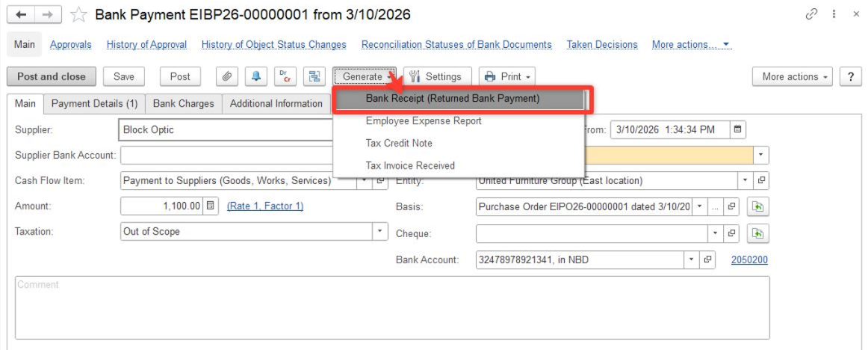Image resolution: width=868 pixels, height=350 pixels.
Task: Add this document to favorites via star
Action: point(78,15)
